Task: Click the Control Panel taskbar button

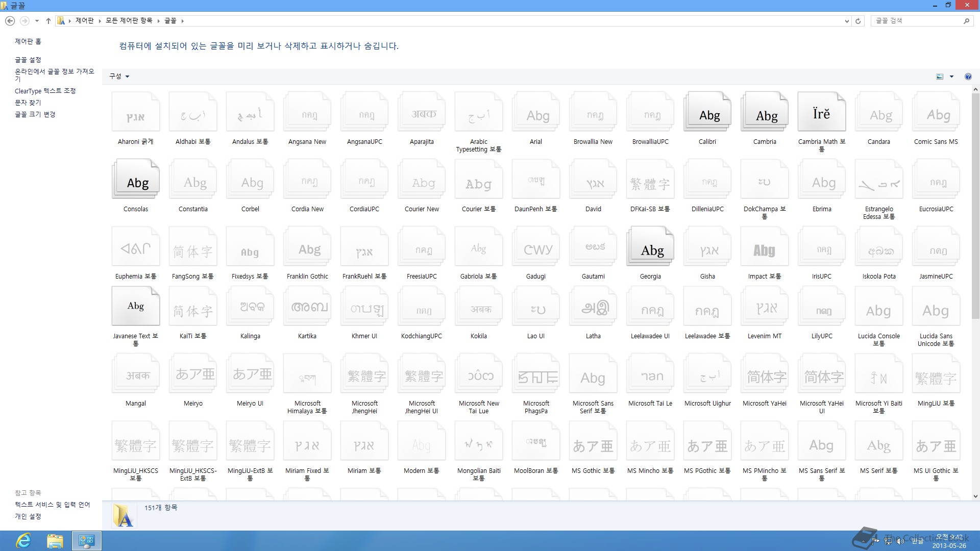Action: point(87,541)
